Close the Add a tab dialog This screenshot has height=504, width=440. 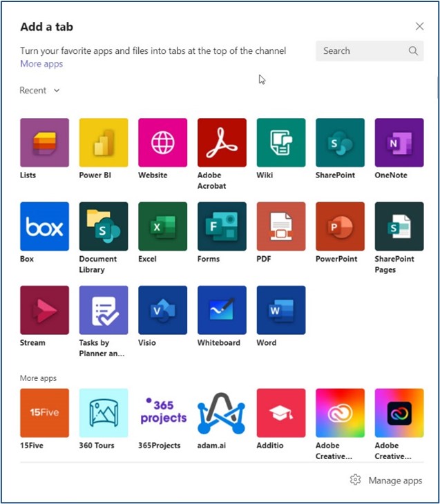point(419,26)
